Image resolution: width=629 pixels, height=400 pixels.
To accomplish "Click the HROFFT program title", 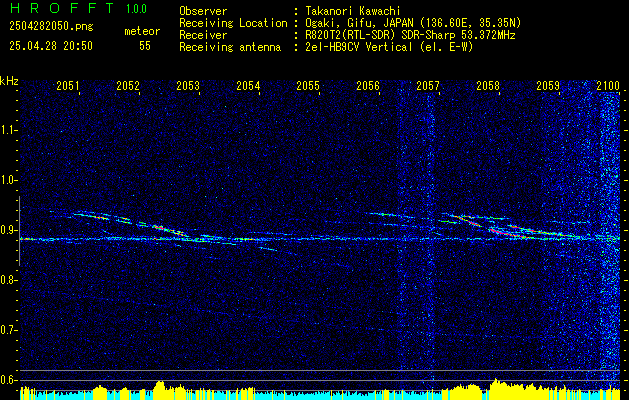I will [62, 8].
